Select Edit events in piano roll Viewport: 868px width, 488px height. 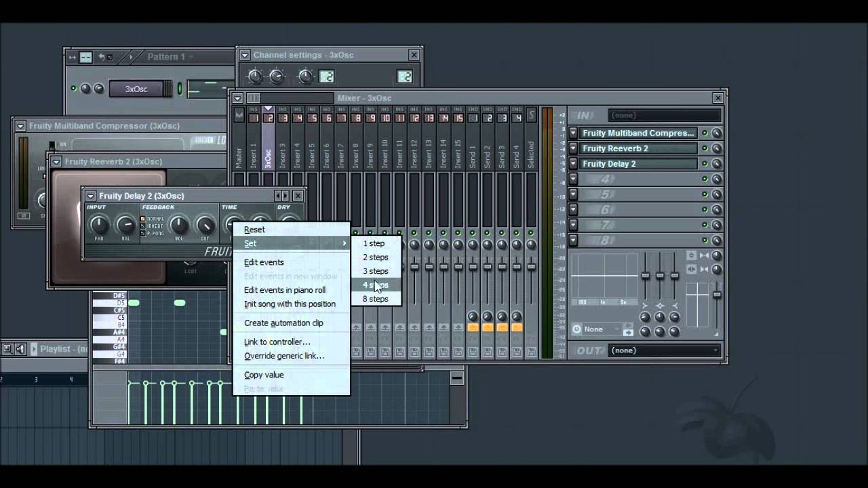285,290
